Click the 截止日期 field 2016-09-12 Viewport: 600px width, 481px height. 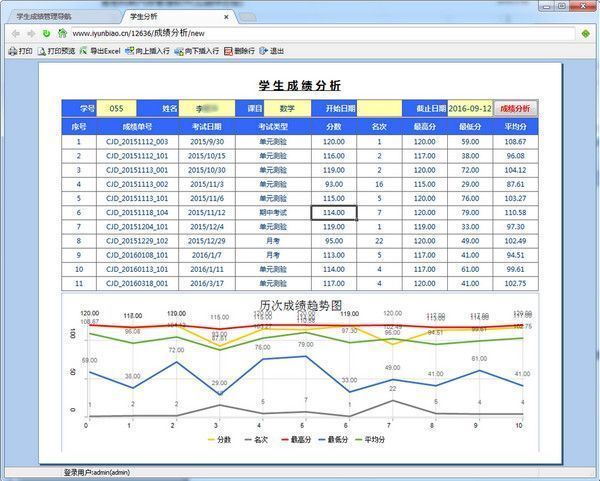470,109
